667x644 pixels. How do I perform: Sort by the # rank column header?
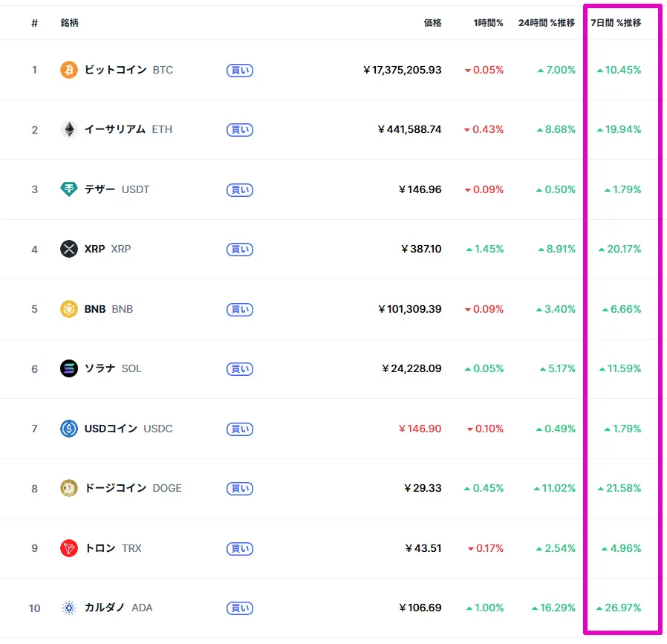click(x=34, y=23)
